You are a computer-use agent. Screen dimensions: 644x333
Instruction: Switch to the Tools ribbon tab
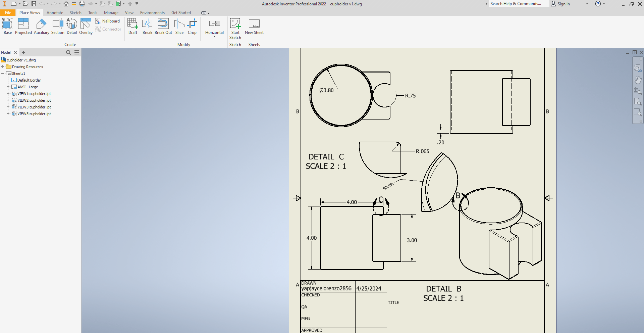pyautogui.click(x=93, y=13)
